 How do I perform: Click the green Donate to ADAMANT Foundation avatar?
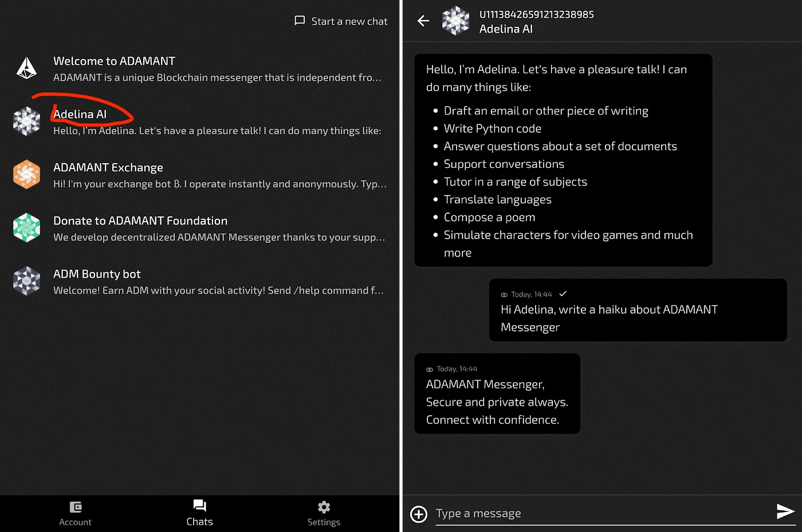pos(26,228)
